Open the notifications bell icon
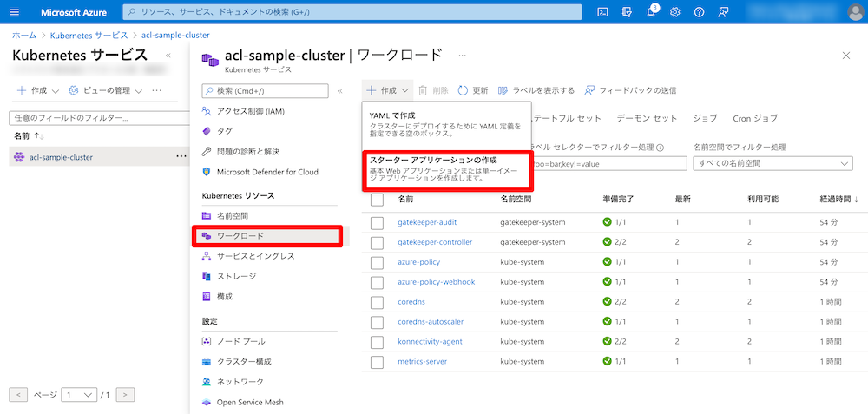868x414 pixels. click(651, 12)
